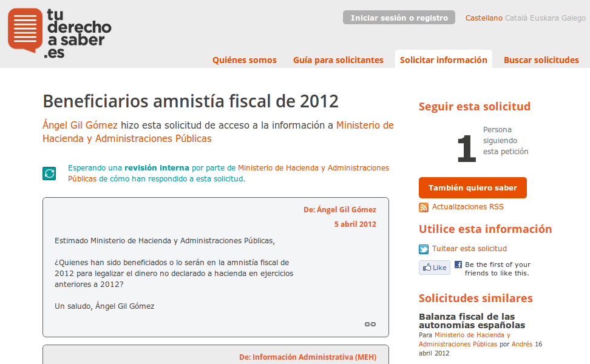The height and width of the screenshot is (364, 590).
Task: Open Andrés user link in similar requests
Action: [521, 344]
